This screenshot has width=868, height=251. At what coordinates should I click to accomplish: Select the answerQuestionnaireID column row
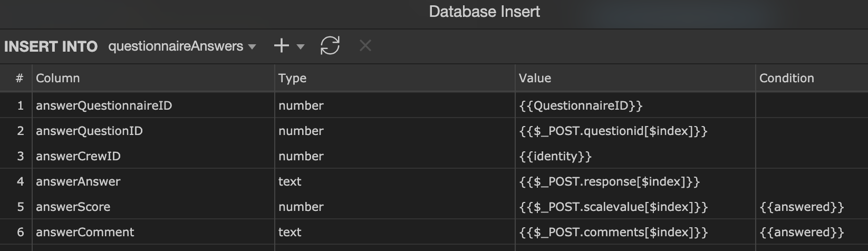click(x=434, y=105)
